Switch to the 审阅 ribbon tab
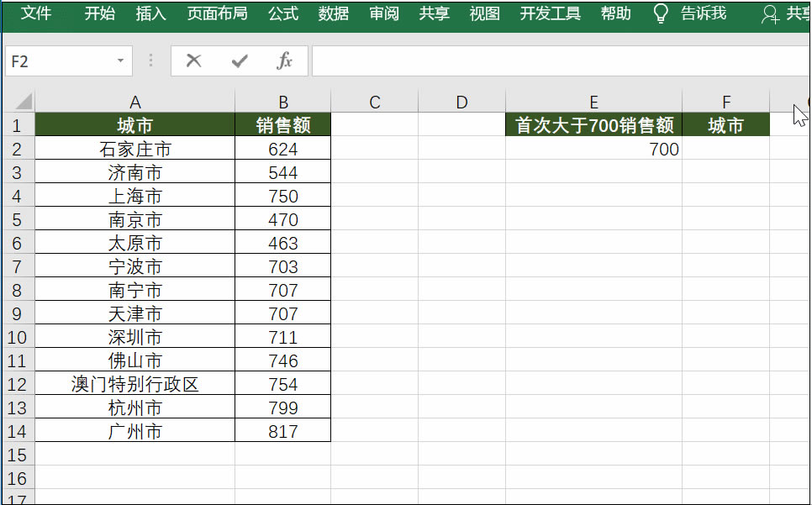The image size is (812, 505). coord(383,13)
